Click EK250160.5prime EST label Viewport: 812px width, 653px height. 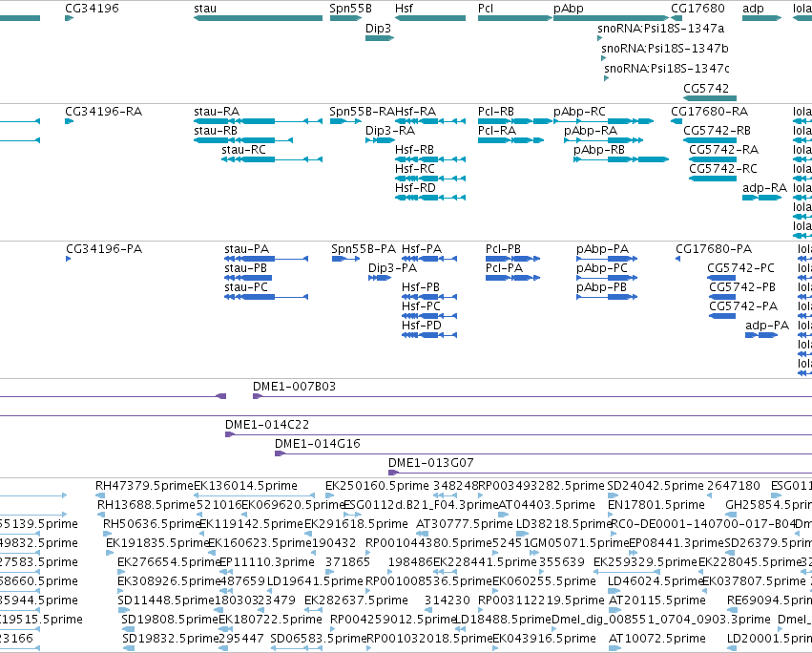[x=378, y=486]
